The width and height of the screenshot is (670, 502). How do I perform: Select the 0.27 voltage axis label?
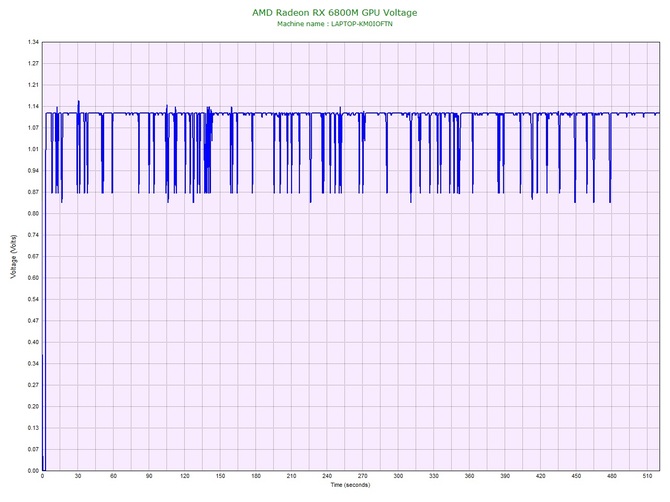point(33,385)
